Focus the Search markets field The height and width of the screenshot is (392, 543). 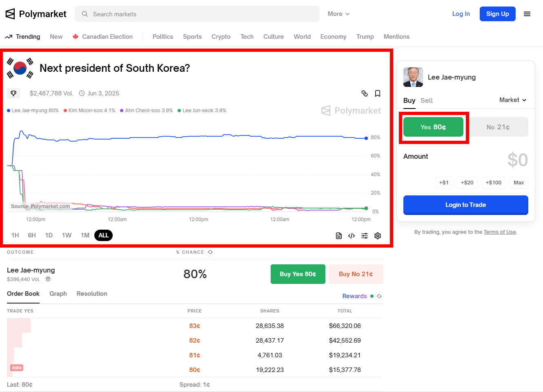pos(197,14)
